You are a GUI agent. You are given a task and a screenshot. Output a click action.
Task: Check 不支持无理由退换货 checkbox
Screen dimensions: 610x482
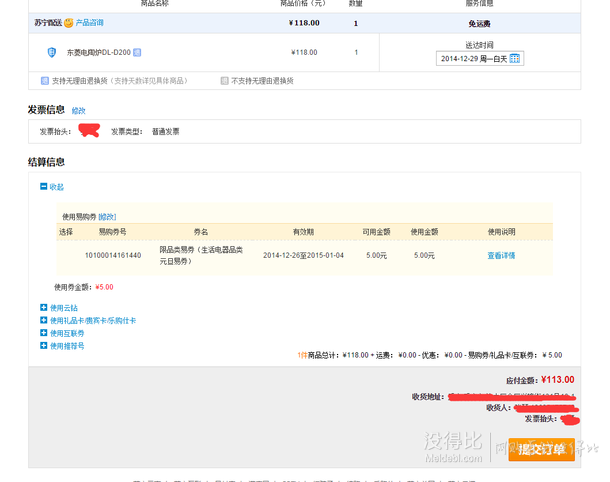pyautogui.click(x=225, y=80)
